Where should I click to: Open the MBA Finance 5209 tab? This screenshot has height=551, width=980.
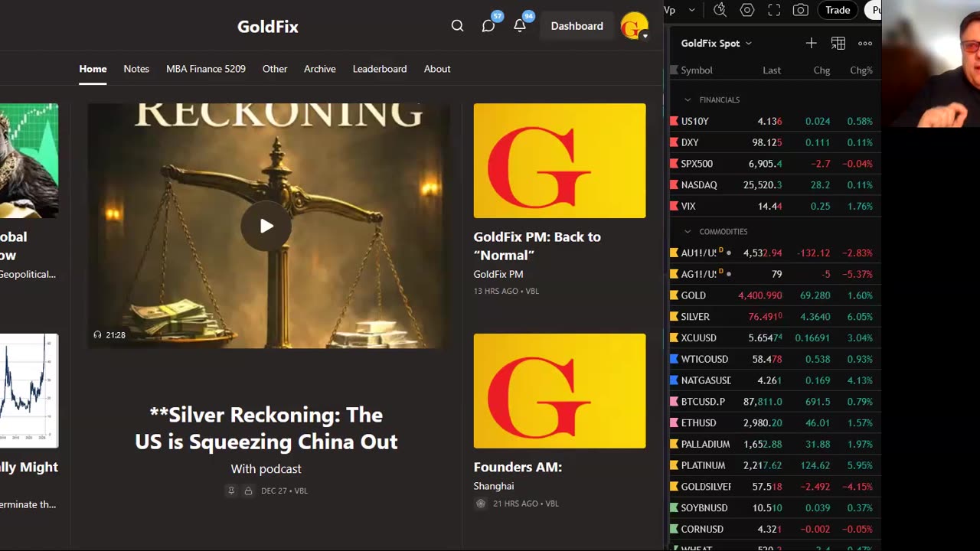[x=206, y=69]
